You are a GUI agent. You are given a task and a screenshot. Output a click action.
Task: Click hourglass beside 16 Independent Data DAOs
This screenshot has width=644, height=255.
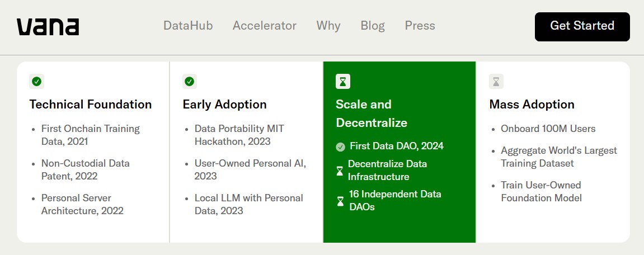pos(341,201)
